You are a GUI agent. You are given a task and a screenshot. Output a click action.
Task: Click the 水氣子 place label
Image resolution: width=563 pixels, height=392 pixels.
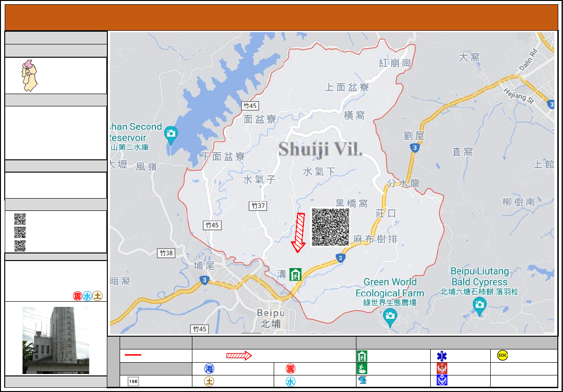click(x=259, y=179)
